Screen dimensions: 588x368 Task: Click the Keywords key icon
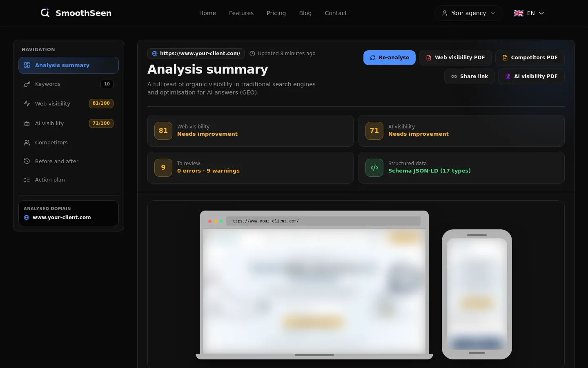[27, 84]
